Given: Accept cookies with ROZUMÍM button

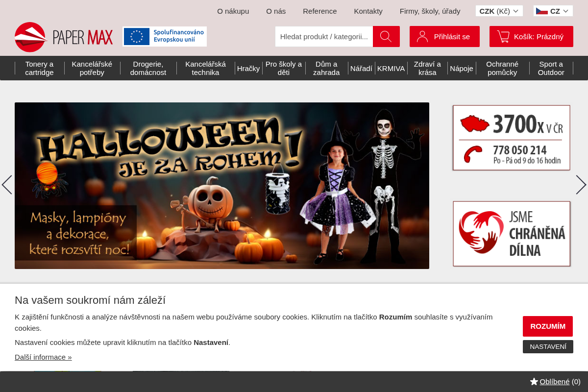Looking at the screenshot, I should point(548,326).
